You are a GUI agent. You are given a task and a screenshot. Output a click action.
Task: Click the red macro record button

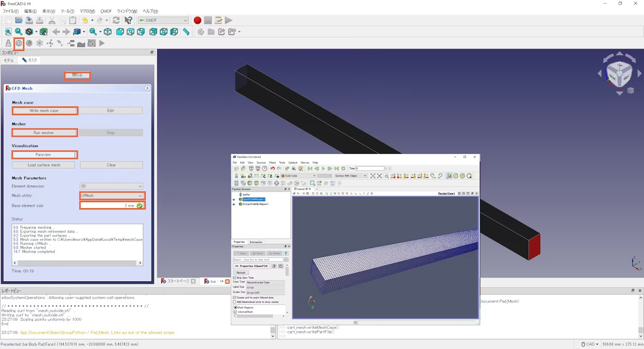click(x=197, y=20)
